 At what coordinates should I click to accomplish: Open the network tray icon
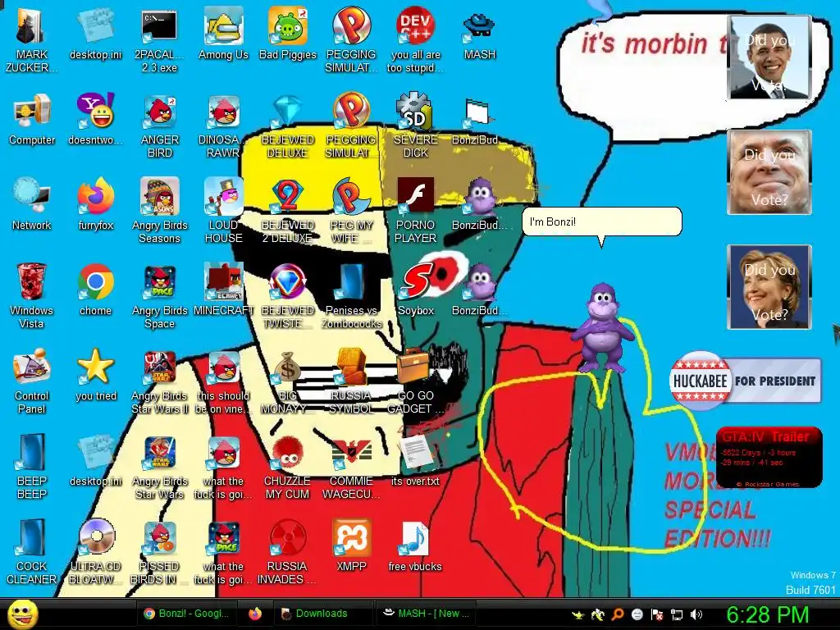(677, 614)
